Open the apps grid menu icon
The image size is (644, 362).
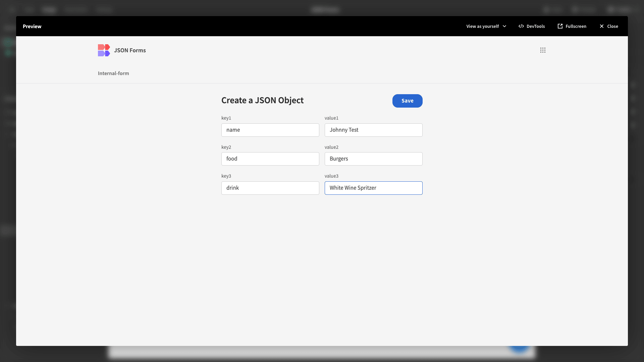pos(543,50)
